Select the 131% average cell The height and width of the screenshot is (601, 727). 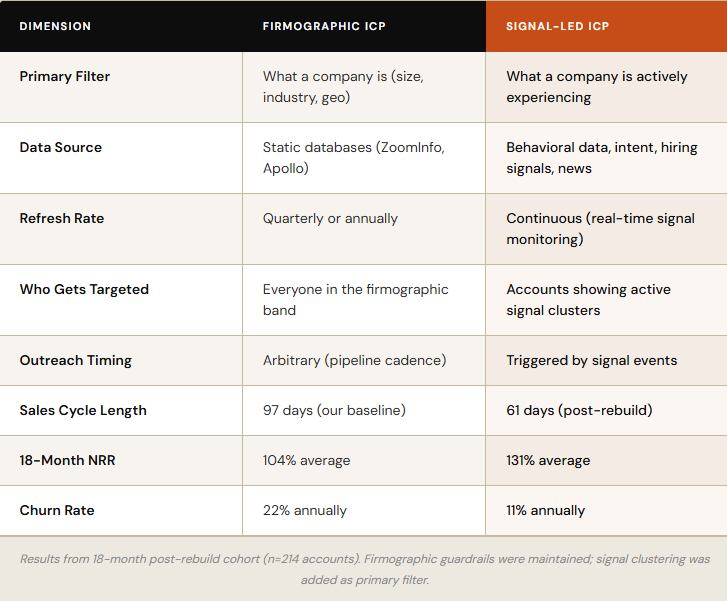pos(548,460)
